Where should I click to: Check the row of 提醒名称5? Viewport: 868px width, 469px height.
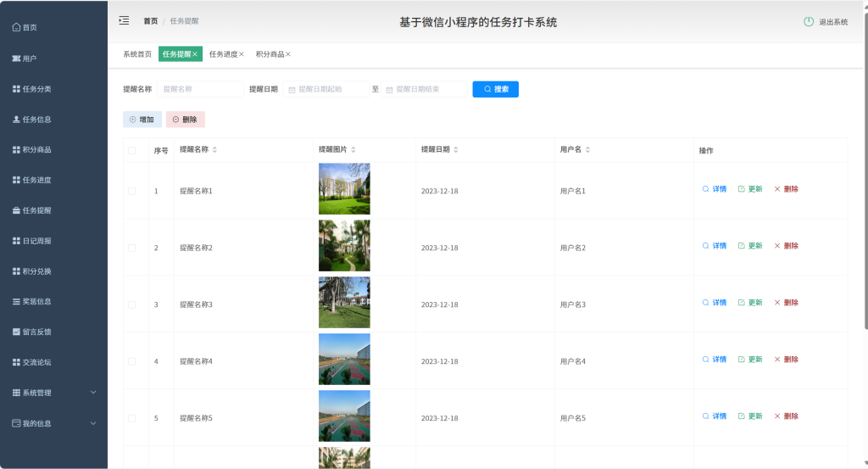point(131,418)
